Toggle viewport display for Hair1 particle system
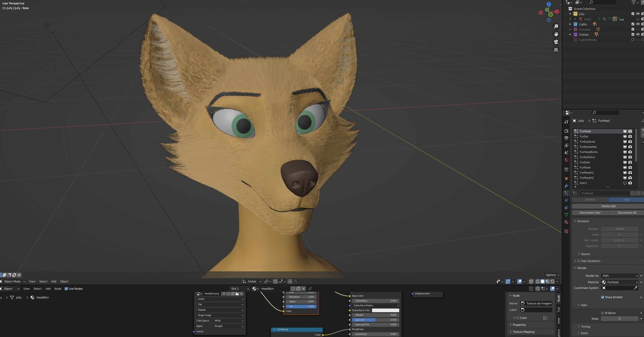The image size is (644, 337). point(625,183)
